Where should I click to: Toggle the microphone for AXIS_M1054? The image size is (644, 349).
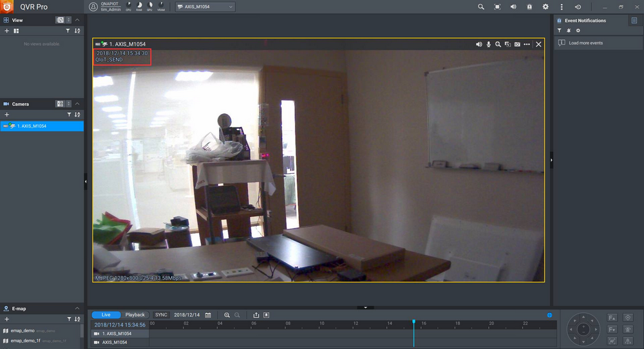(x=488, y=44)
